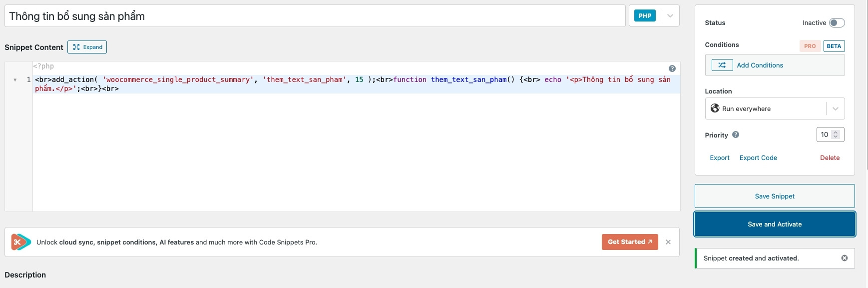Open the code editor help icon

[x=672, y=68]
